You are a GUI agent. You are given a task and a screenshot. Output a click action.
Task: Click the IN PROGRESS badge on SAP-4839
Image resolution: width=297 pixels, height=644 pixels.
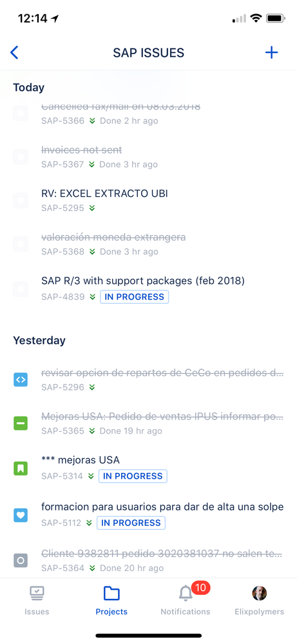(135, 297)
